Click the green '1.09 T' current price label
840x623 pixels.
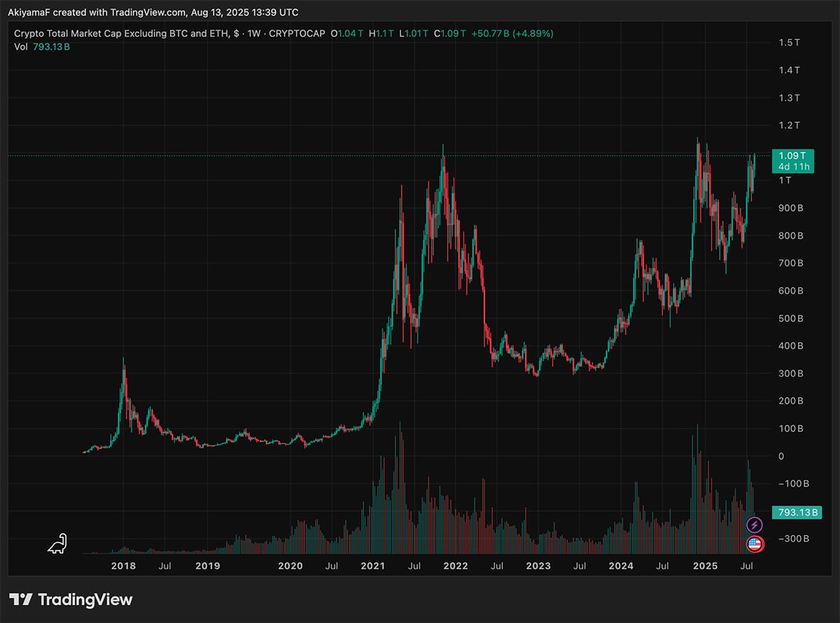[x=791, y=155]
